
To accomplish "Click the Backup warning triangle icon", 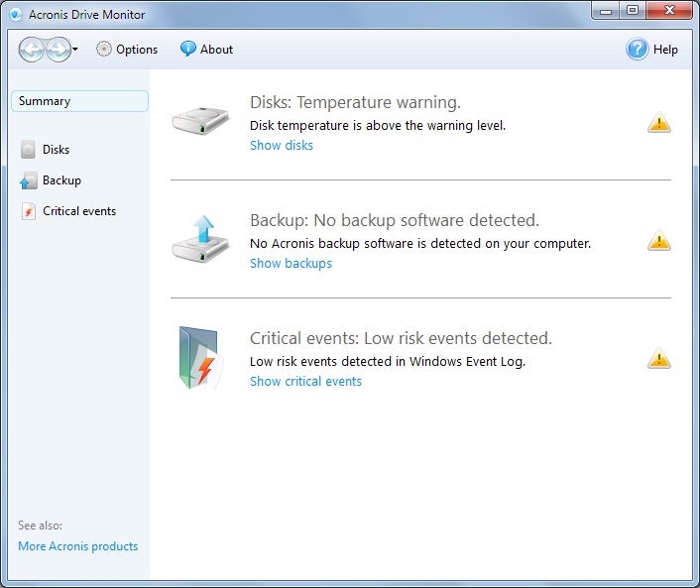I will (x=659, y=241).
